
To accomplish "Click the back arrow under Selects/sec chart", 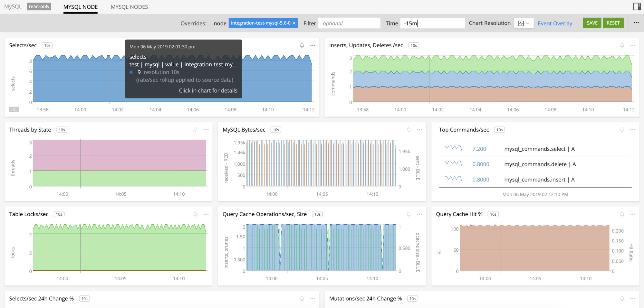I will [14, 109].
